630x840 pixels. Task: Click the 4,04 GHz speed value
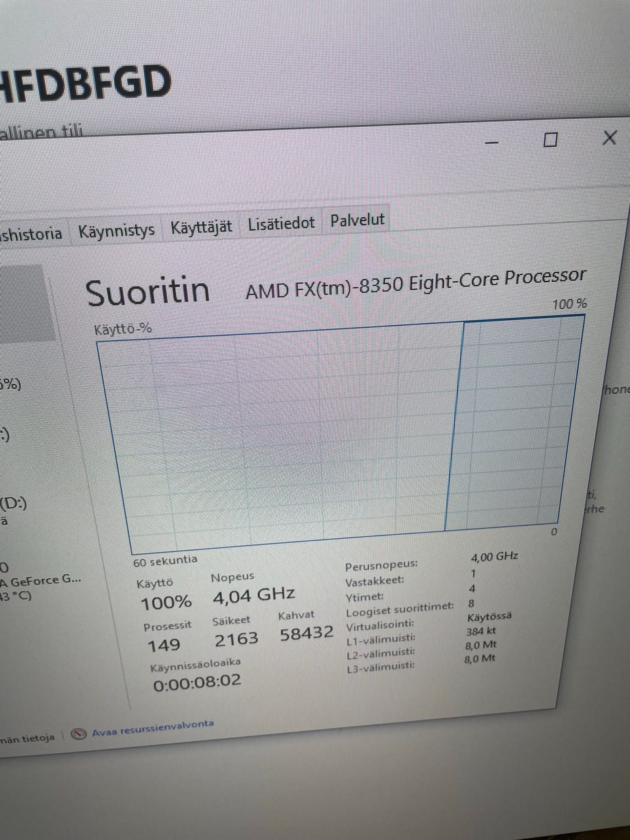pyautogui.click(x=253, y=596)
